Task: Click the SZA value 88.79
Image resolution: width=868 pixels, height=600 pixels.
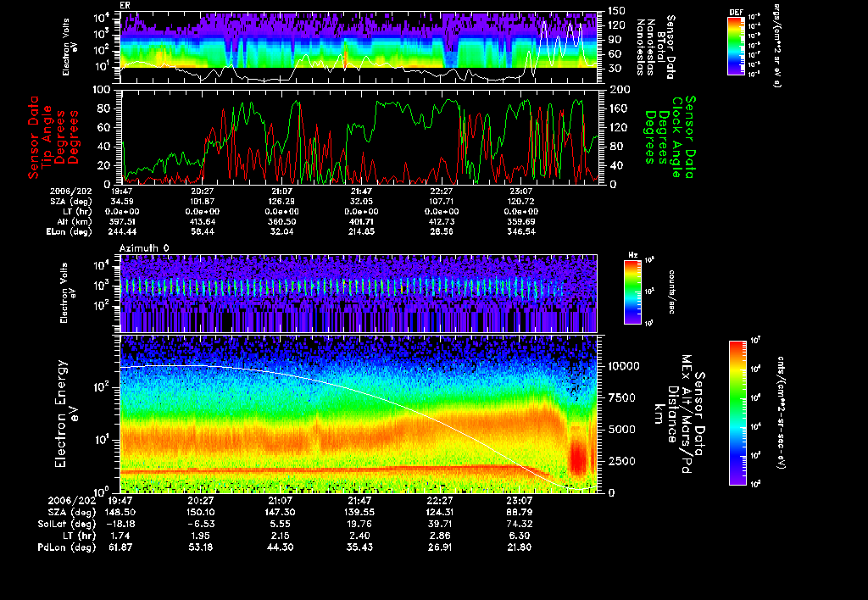Action: [x=520, y=512]
